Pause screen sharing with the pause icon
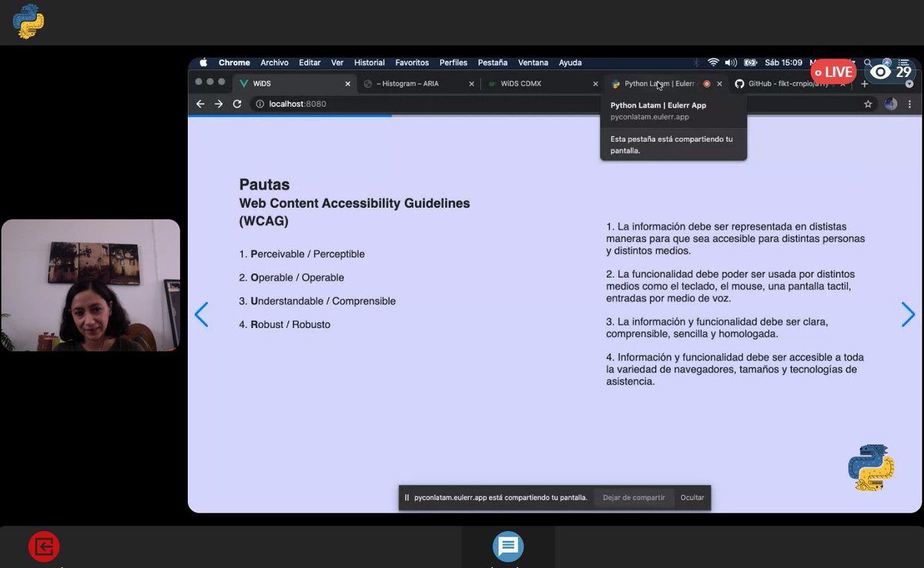The height and width of the screenshot is (568, 924). click(x=406, y=497)
